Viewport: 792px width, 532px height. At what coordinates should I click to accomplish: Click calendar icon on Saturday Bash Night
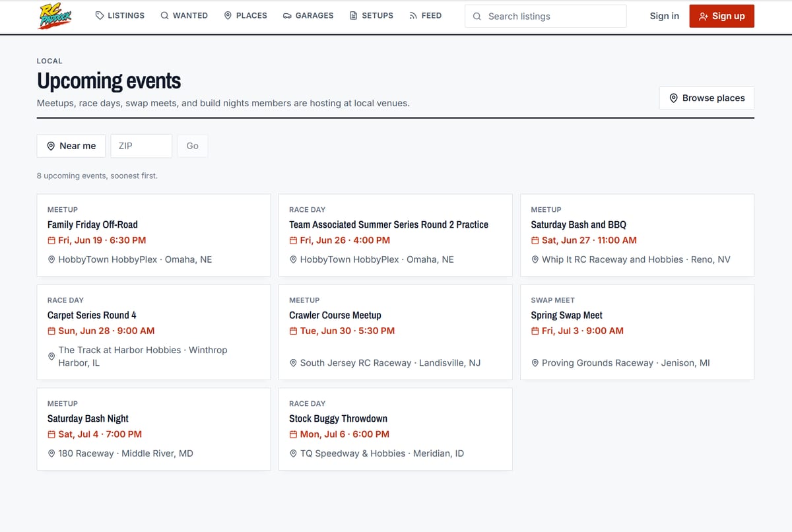[x=51, y=434]
